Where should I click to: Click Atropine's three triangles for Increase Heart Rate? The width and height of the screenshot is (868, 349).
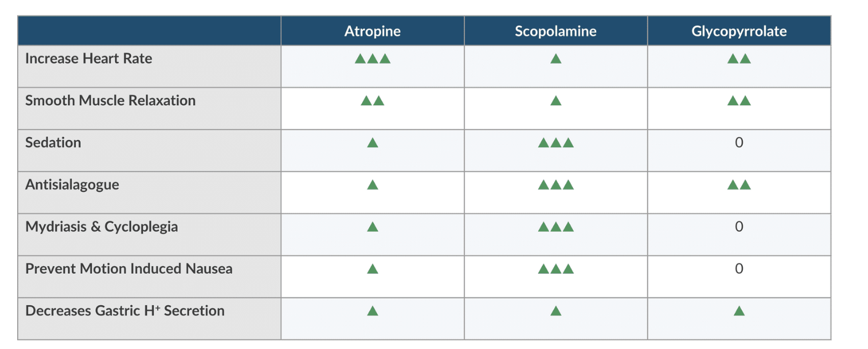click(x=373, y=59)
